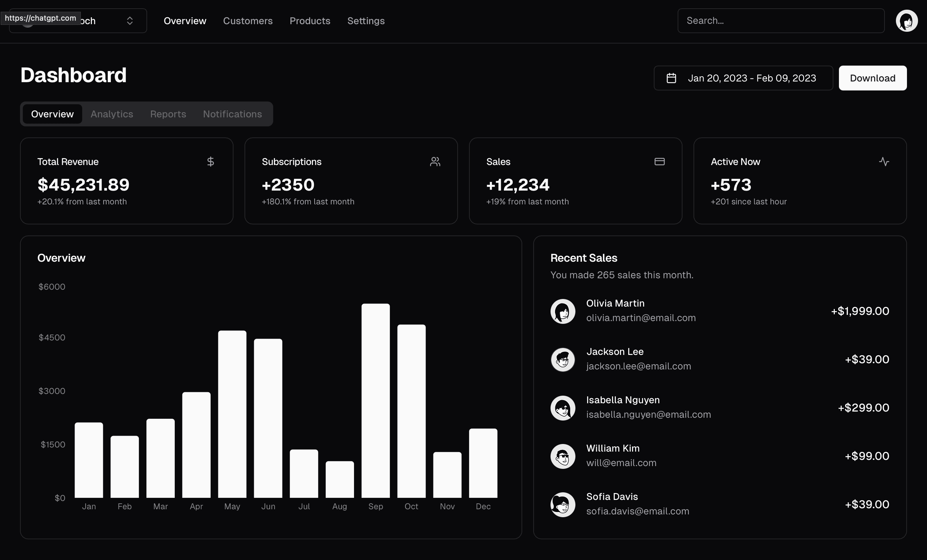Click the Sep bar in Overview chart
This screenshot has width=927, height=560.
pyautogui.click(x=375, y=400)
